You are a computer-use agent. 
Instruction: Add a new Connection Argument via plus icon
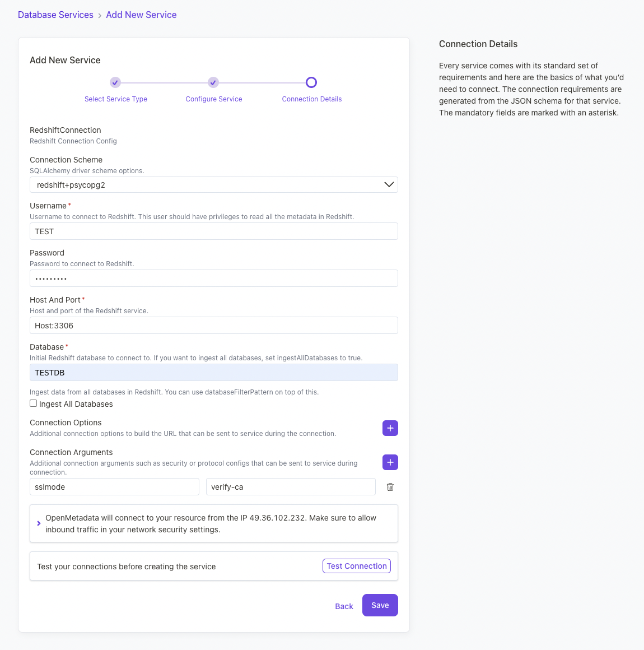(390, 462)
